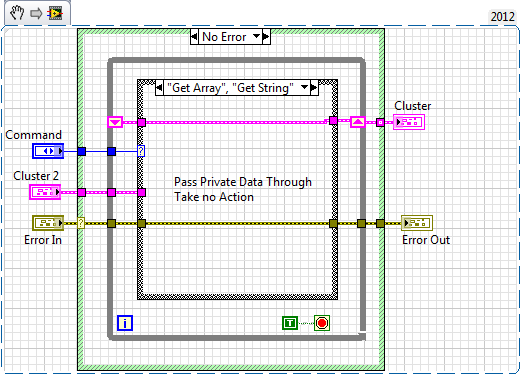This screenshot has height=375, width=521.
Task: Click the loop iteration terminal
Action: pos(125,323)
